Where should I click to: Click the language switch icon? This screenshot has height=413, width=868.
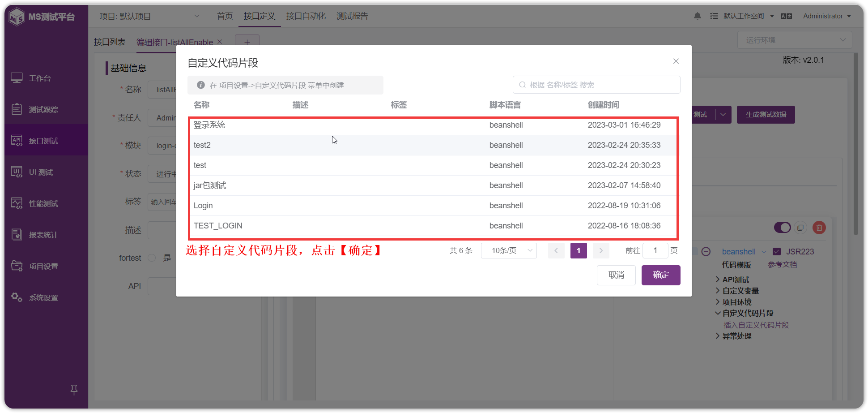(786, 16)
